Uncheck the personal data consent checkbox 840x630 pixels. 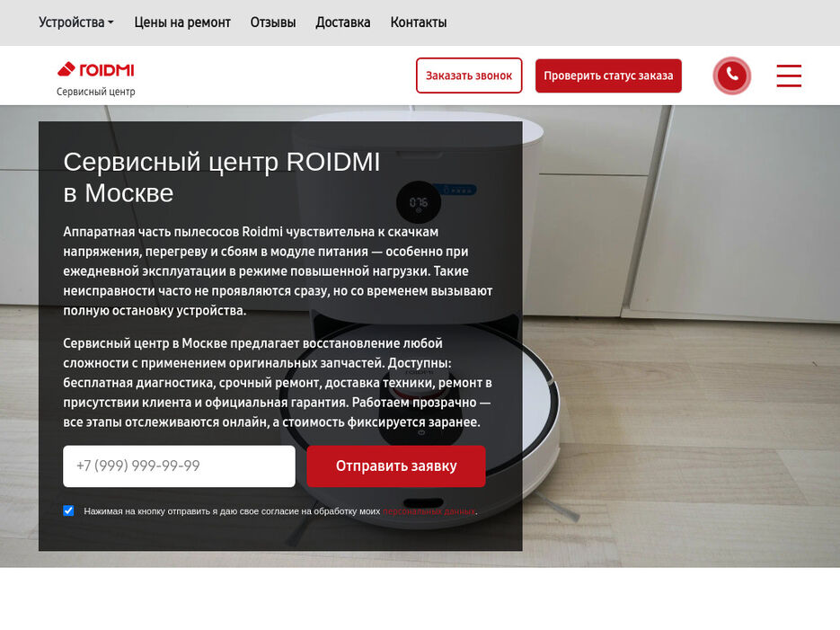68,510
